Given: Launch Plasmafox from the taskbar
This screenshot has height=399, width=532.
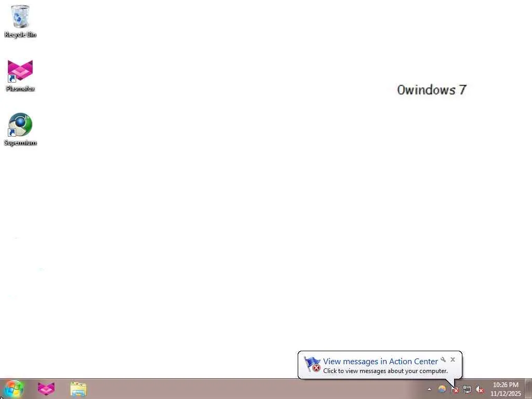Looking at the screenshot, I should pos(46,389).
